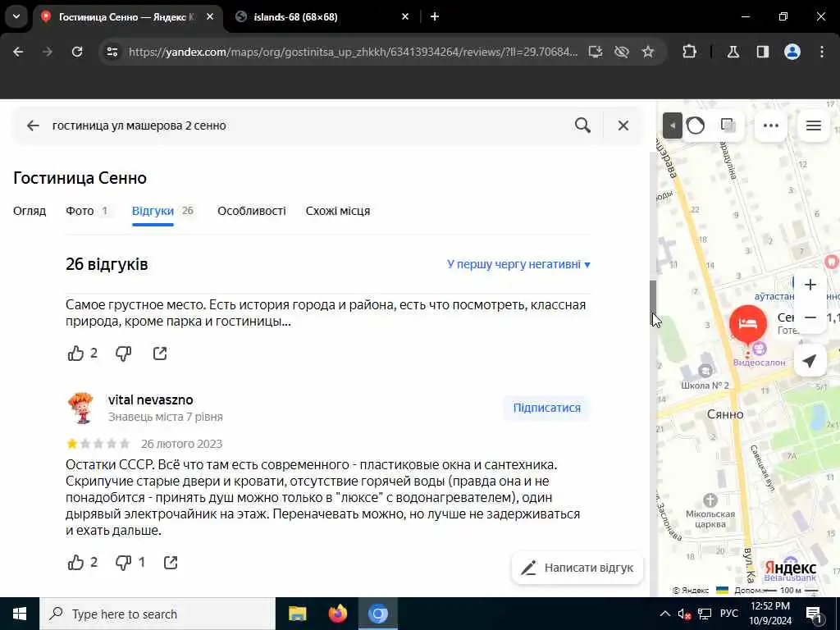This screenshot has height=630, width=840.
Task: Open the Огляд tab
Action: (x=30, y=211)
